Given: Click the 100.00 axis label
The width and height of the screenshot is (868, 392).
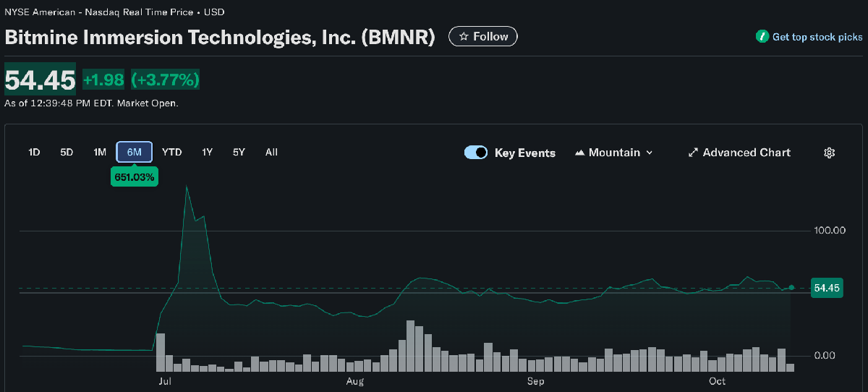Looking at the screenshot, I should coord(830,231).
